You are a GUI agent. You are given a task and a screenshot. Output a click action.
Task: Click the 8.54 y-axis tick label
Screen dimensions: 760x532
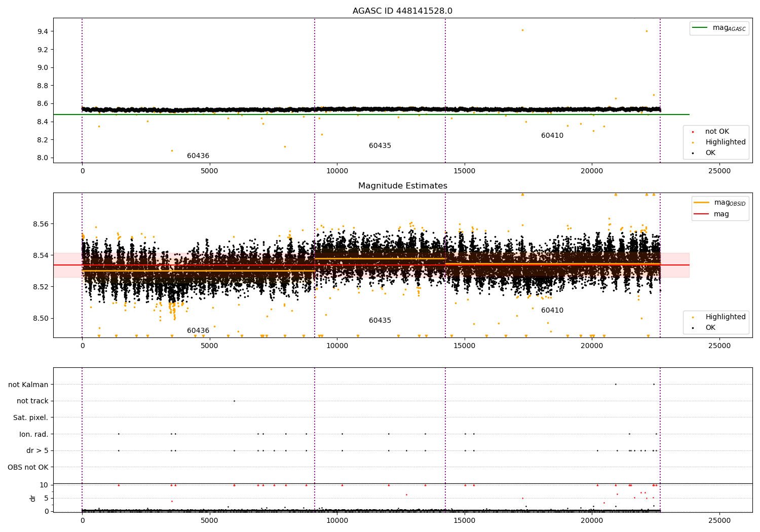pos(41,255)
